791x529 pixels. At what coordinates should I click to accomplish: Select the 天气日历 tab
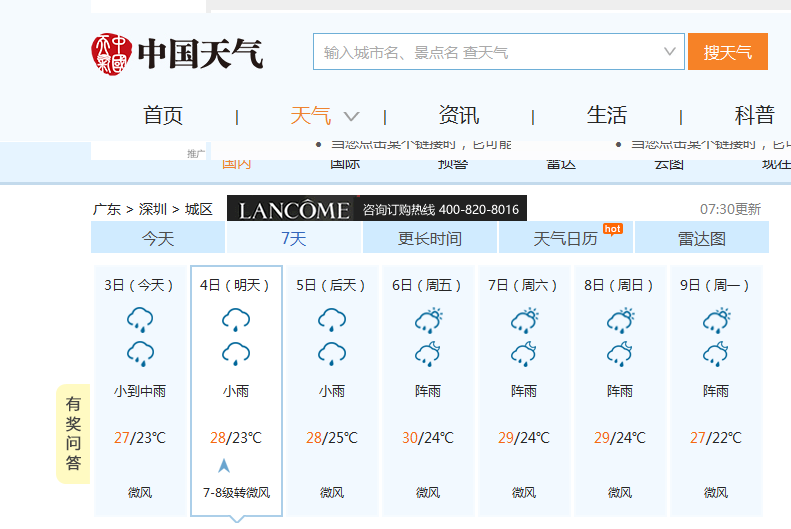pyautogui.click(x=565, y=238)
